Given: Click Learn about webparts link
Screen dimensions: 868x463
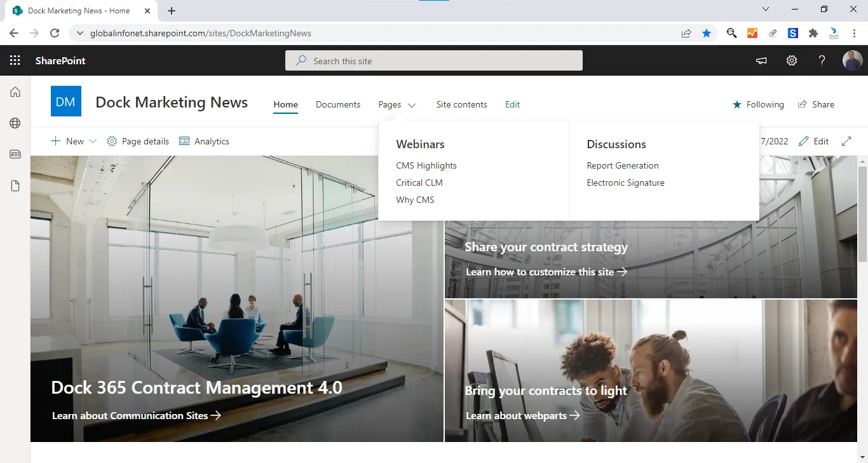Looking at the screenshot, I should coord(523,416).
